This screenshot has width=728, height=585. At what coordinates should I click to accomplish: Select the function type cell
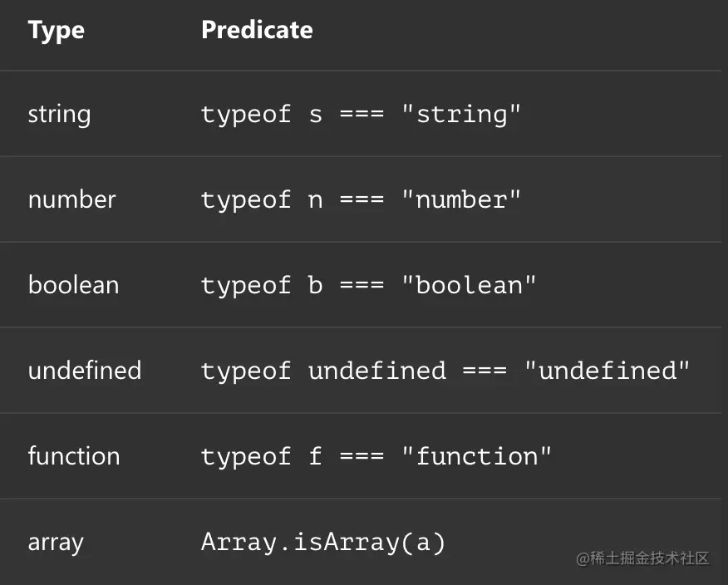(x=74, y=456)
